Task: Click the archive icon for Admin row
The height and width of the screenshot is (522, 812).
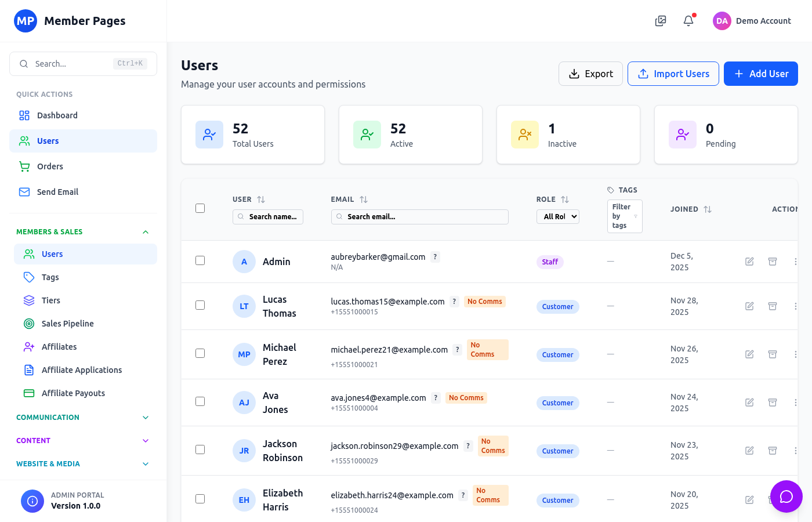Action: (x=773, y=262)
